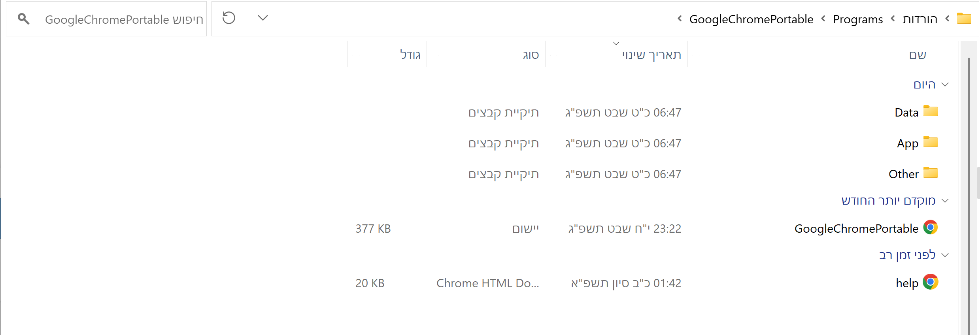
Task: Go to Programs in the breadcrumb
Action: tap(857, 19)
